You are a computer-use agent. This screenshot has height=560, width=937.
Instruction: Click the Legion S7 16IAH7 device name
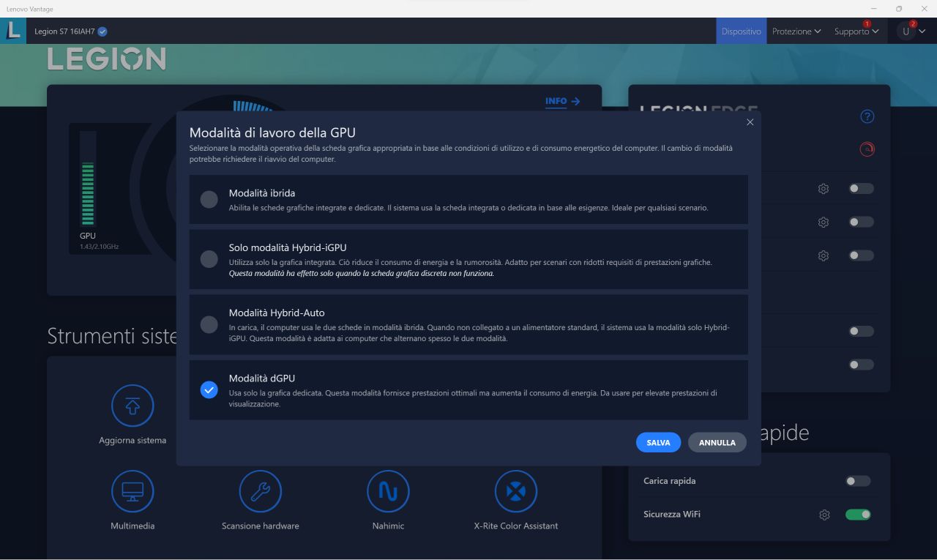64,31
